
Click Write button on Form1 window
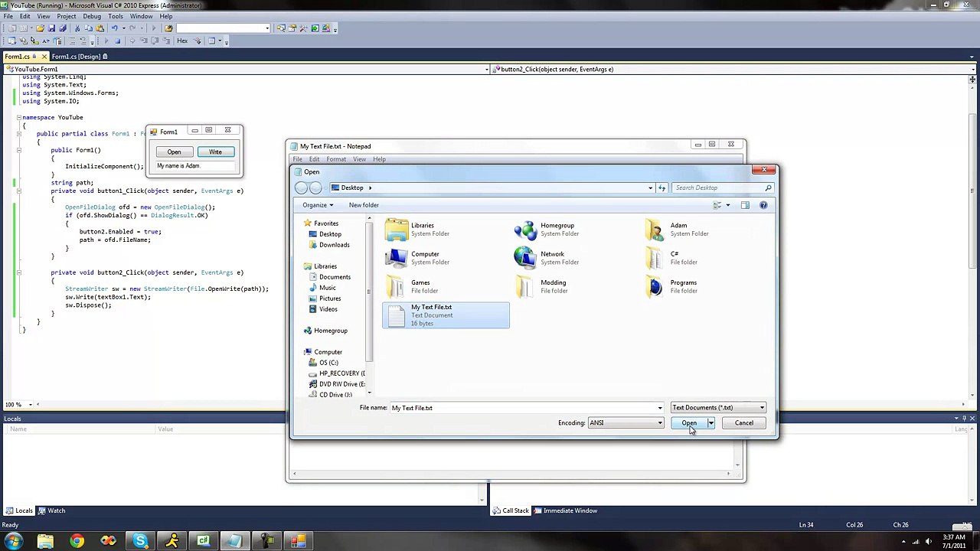coord(215,152)
